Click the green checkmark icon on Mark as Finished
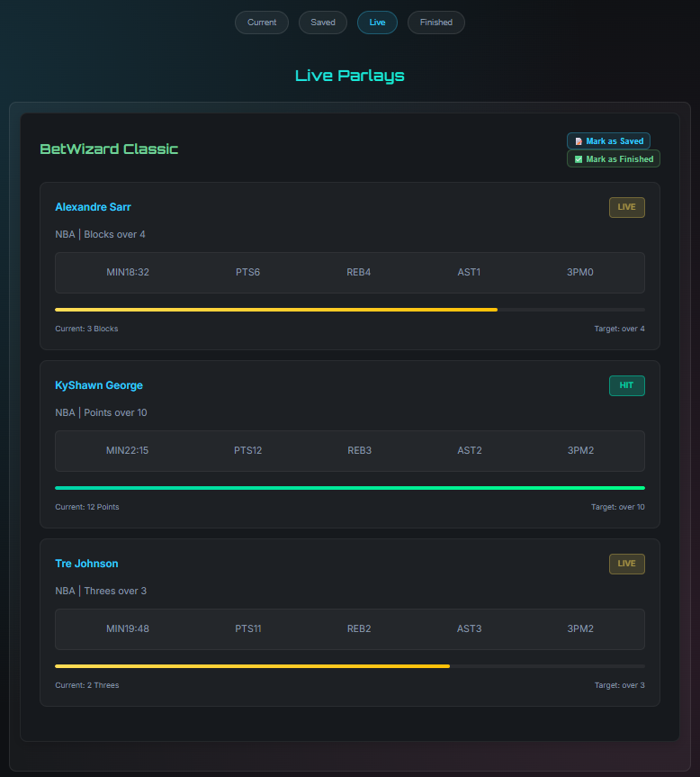Viewport: 700px width, 777px height. coord(579,158)
